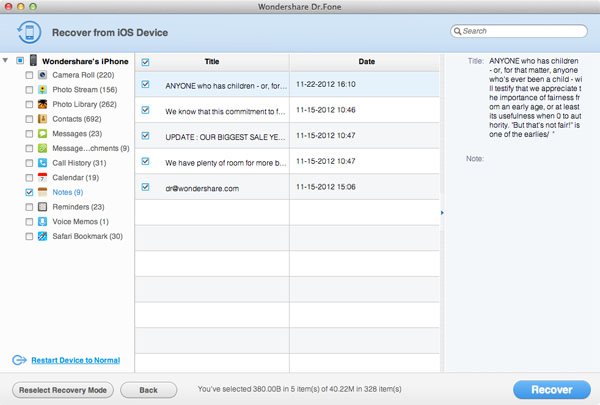Click the Messages bubble icon
Viewport: 600px width, 405px height.
[42, 134]
